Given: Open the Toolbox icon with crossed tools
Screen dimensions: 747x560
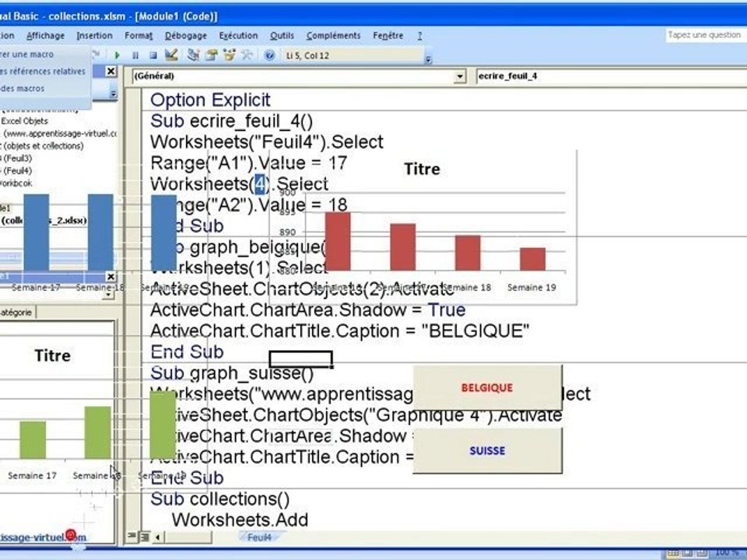Looking at the screenshot, I should pos(247,54).
